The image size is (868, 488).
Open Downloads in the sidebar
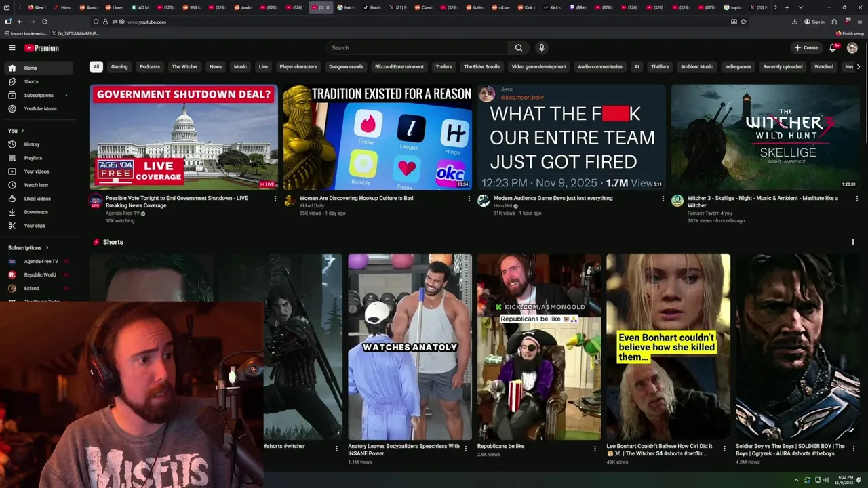38,212
